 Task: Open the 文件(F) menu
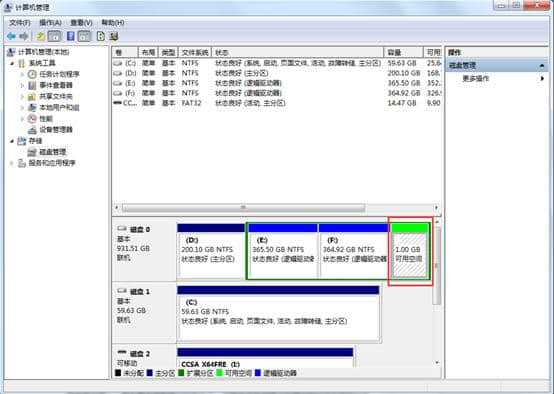pos(20,23)
